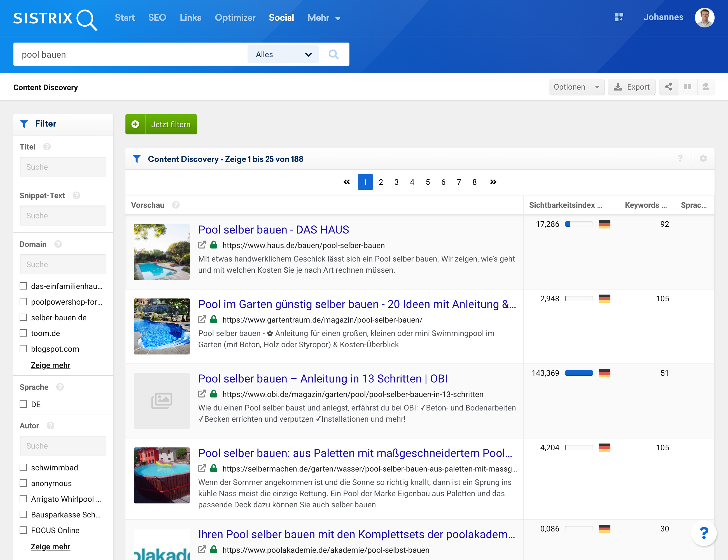
Task: Tick the FOCUS Online author checkbox
Action: pyautogui.click(x=23, y=530)
